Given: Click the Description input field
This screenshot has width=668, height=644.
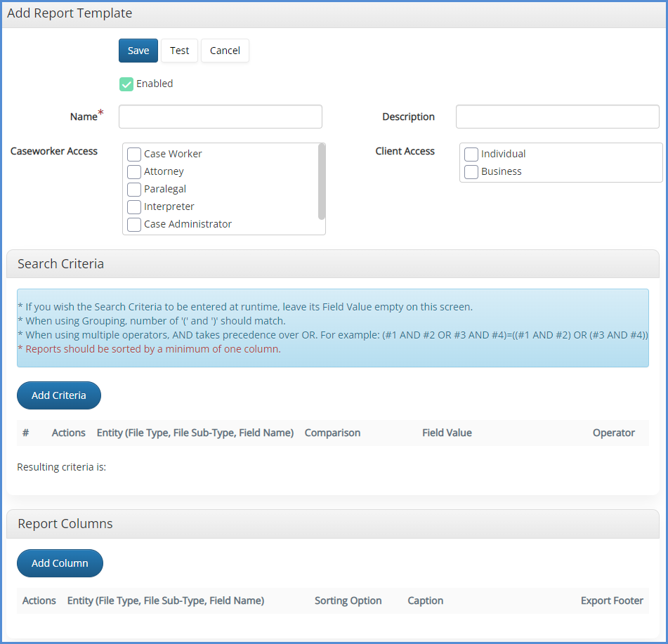Looking at the screenshot, I should click(557, 117).
